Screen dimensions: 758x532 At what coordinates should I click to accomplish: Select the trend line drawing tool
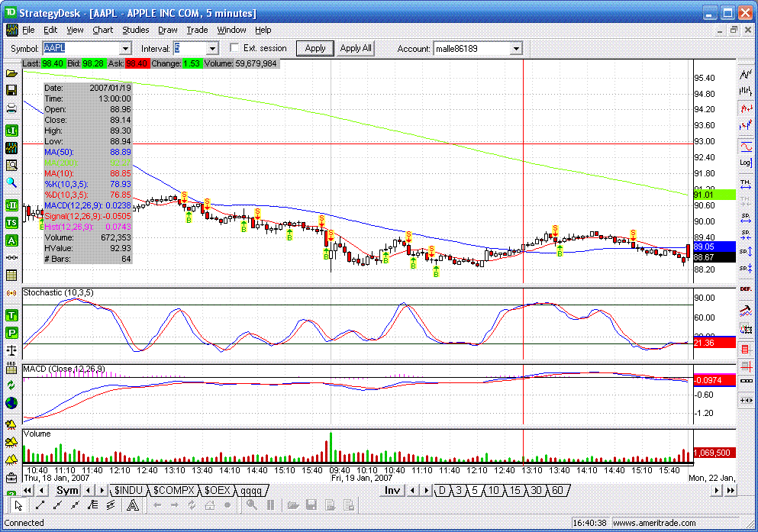pos(40,506)
